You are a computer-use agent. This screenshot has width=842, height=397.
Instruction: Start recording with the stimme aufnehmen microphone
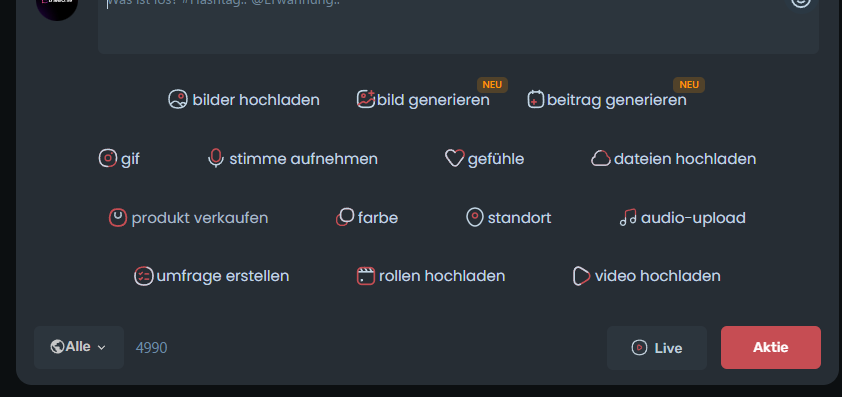click(x=216, y=158)
